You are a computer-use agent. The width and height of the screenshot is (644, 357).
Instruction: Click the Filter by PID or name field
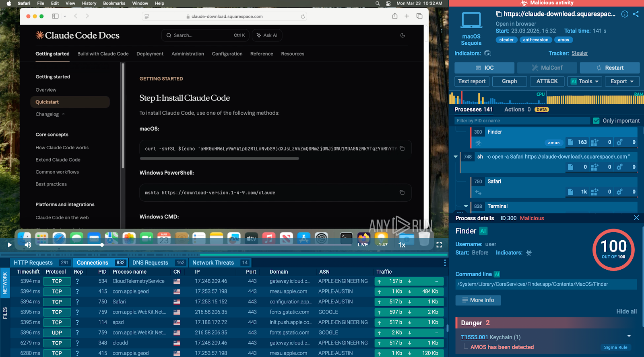click(521, 121)
